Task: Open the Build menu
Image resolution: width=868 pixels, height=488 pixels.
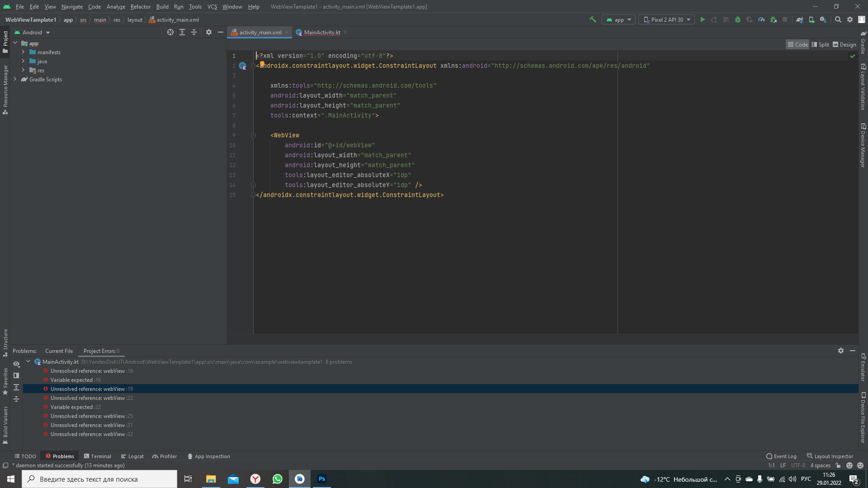Action: click(x=162, y=6)
